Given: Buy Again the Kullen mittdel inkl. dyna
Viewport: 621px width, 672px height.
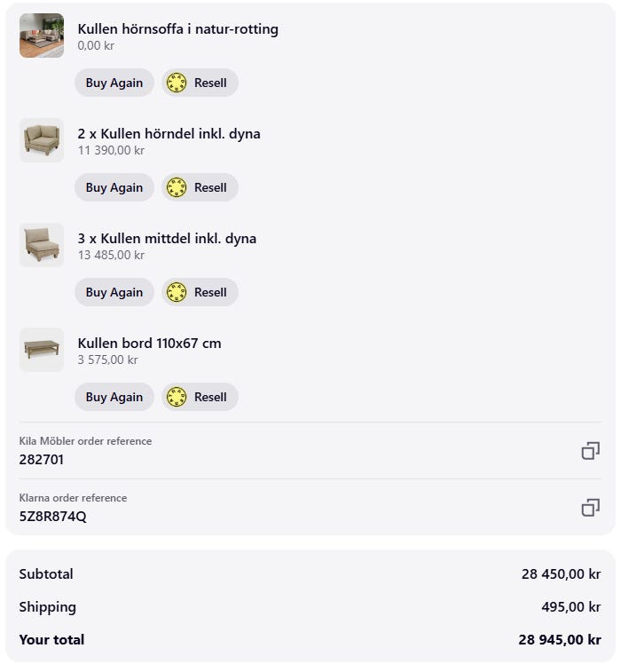Looking at the screenshot, I should click(x=114, y=292).
